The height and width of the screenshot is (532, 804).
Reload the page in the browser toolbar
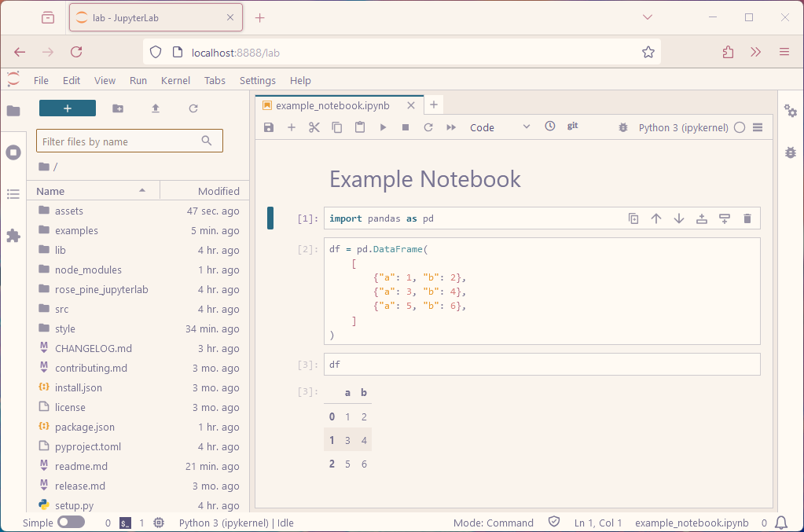click(x=76, y=52)
